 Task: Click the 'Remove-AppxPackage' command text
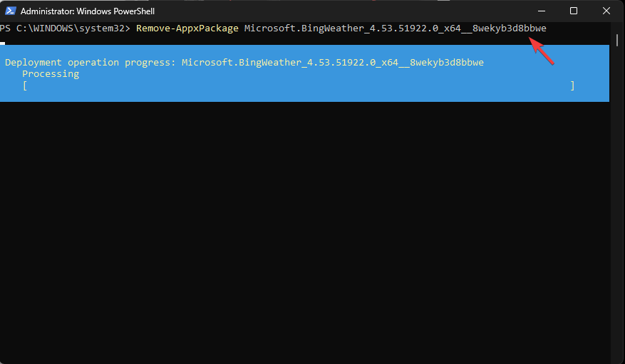187,28
